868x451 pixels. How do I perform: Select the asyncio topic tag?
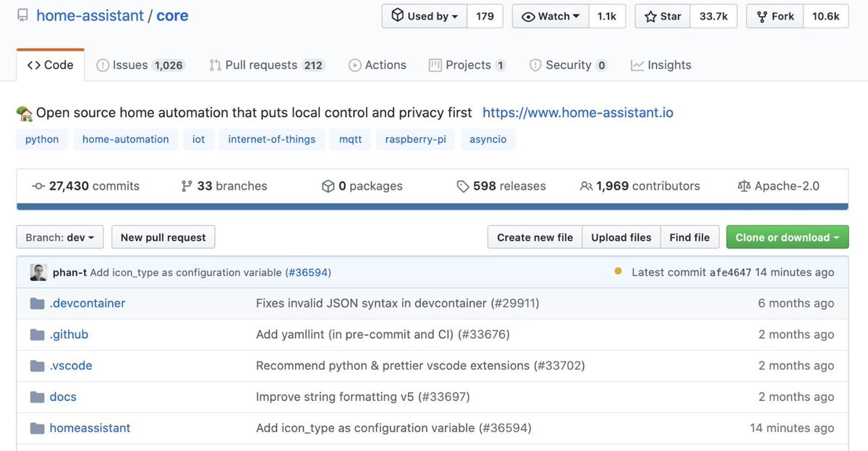click(488, 139)
